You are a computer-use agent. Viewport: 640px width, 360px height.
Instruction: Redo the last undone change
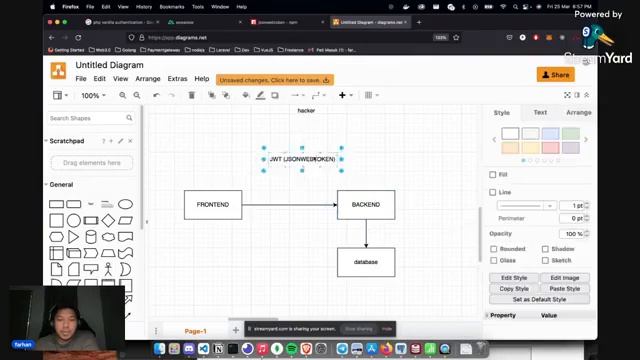[171, 95]
